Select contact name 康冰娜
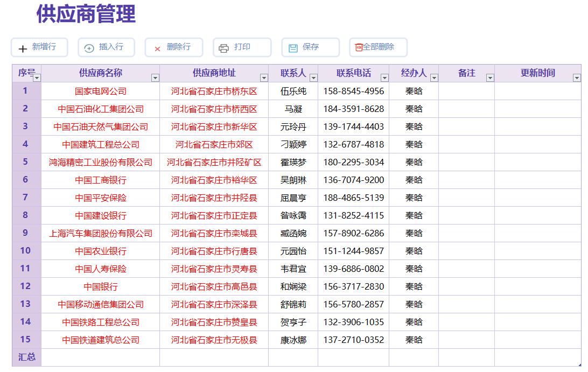 tap(293, 340)
